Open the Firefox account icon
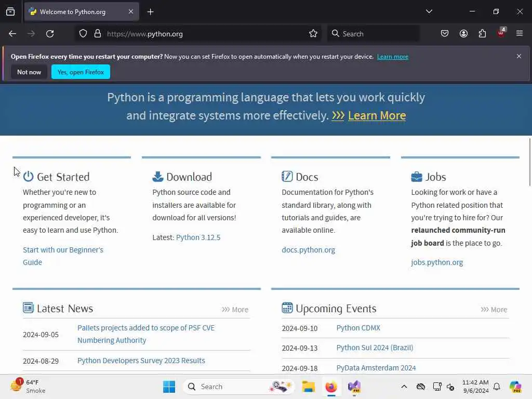532x399 pixels. point(463,34)
